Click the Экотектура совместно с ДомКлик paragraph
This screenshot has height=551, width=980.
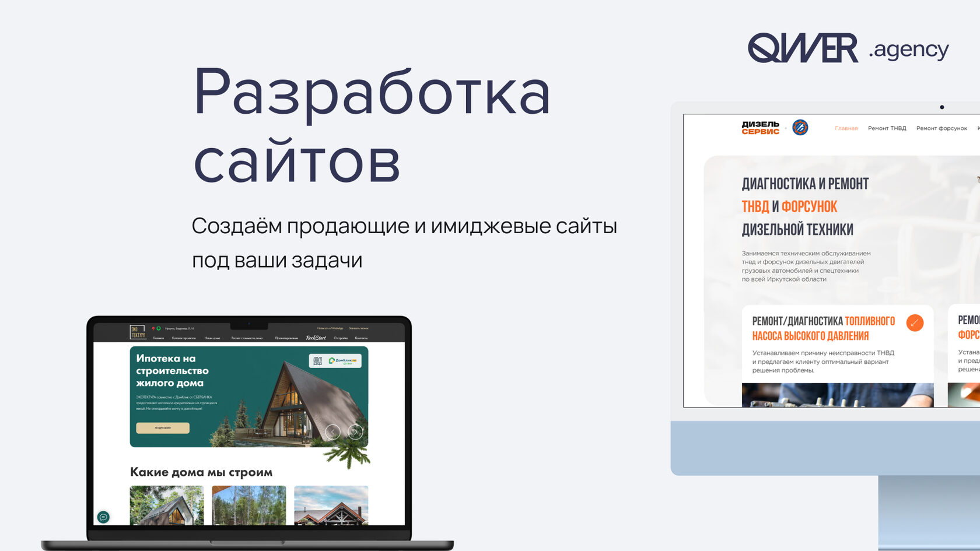pyautogui.click(x=176, y=403)
